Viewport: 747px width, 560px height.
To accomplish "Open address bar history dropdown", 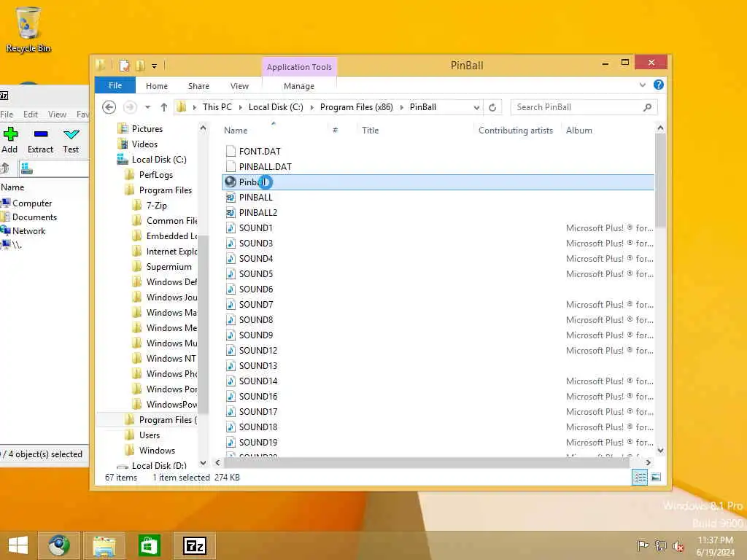I will 476,107.
